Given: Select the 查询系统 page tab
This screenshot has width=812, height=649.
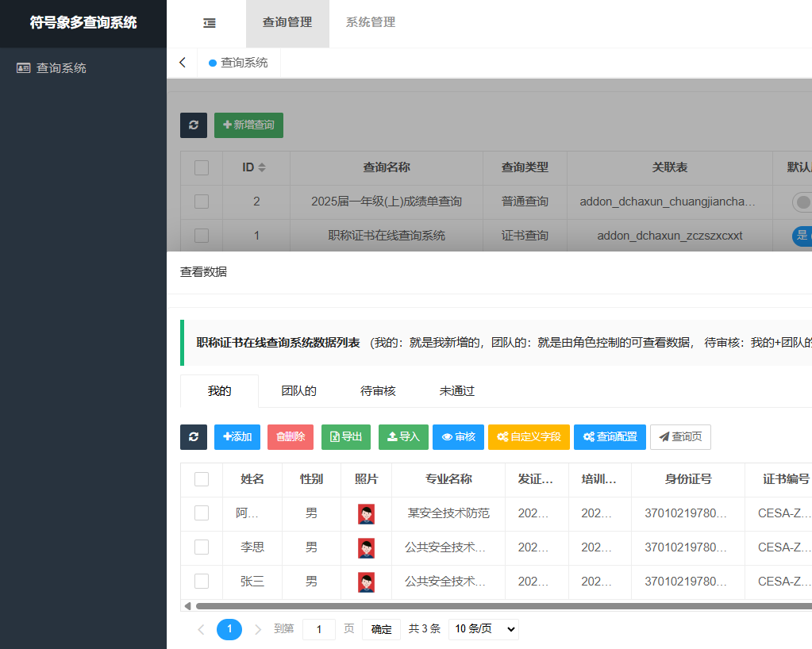Looking at the screenshot, I should [x=239, y=63].
